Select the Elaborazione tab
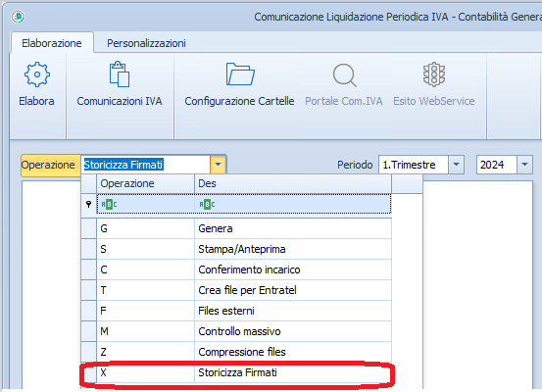The height and width of the screenshot is (392, 542). 52,43
